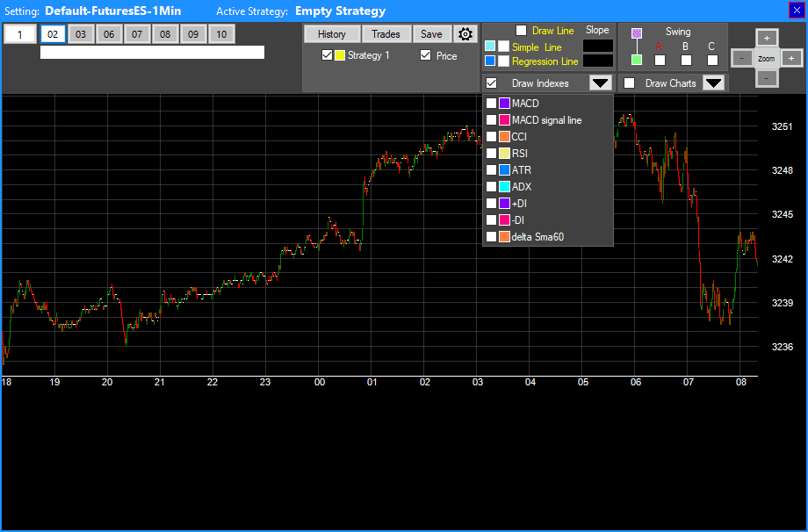Collapse the Draw Indexes dropdown arrow
This screenshot has height=532, width=808.
(600, 83)
